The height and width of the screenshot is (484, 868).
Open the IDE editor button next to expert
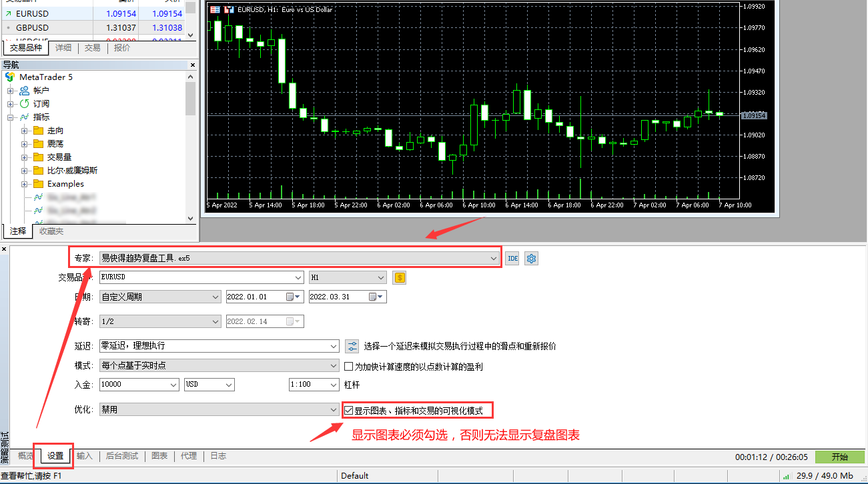click(x=512, y=259)
